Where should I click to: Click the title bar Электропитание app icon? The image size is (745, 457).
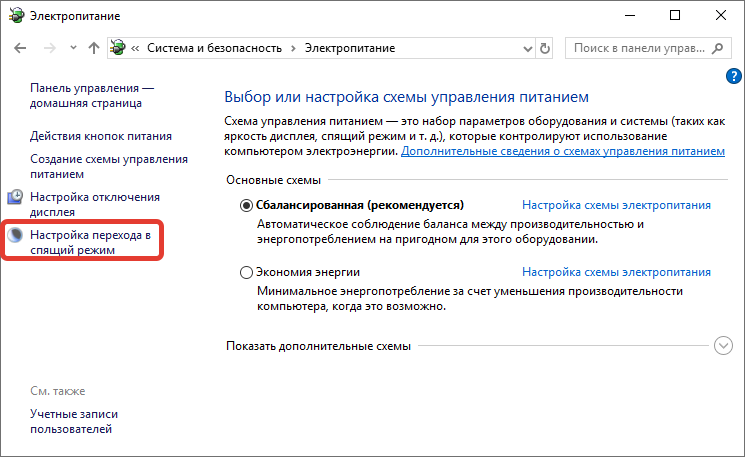tap(17, 16)
